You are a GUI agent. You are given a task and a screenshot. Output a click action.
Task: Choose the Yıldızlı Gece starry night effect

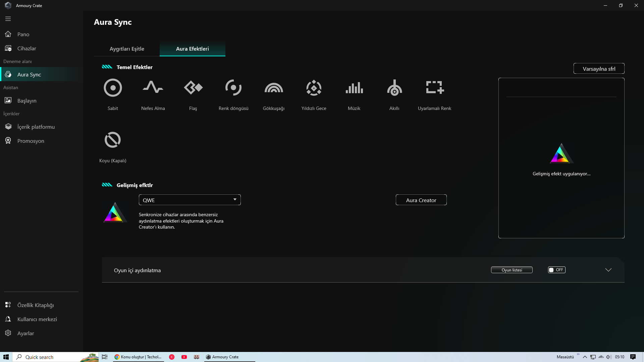click(x=314, y=88)
